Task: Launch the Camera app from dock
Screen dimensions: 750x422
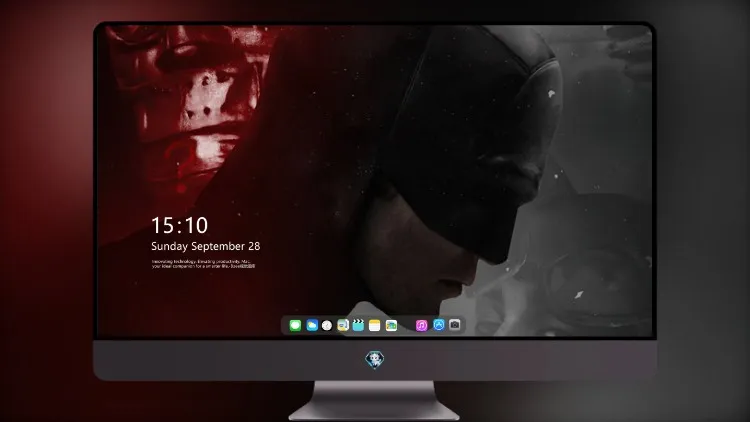Action: 455,325
